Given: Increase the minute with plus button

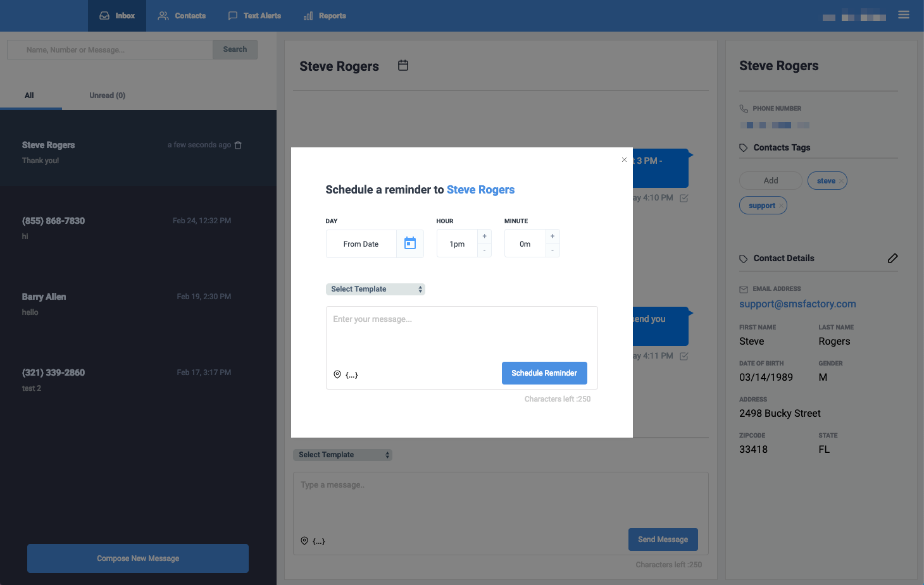Looking at the screenshot, I should [x=553, y=237].
